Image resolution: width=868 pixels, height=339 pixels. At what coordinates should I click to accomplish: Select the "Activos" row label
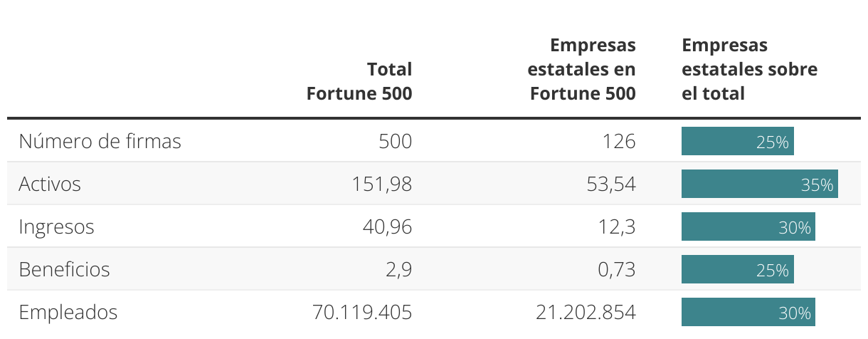pos(50,184)
